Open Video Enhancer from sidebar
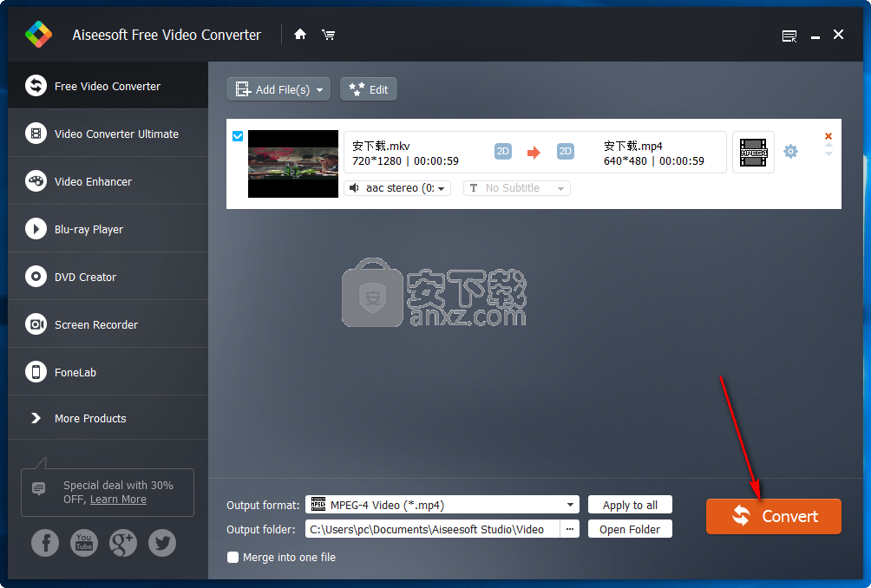The image size is (871, 588). click(108, 181)
